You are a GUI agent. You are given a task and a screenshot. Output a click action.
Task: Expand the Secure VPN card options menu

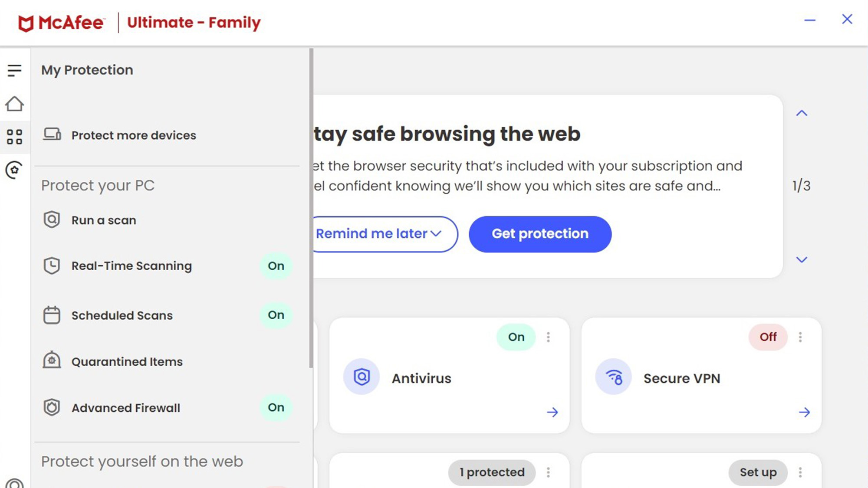801,337
